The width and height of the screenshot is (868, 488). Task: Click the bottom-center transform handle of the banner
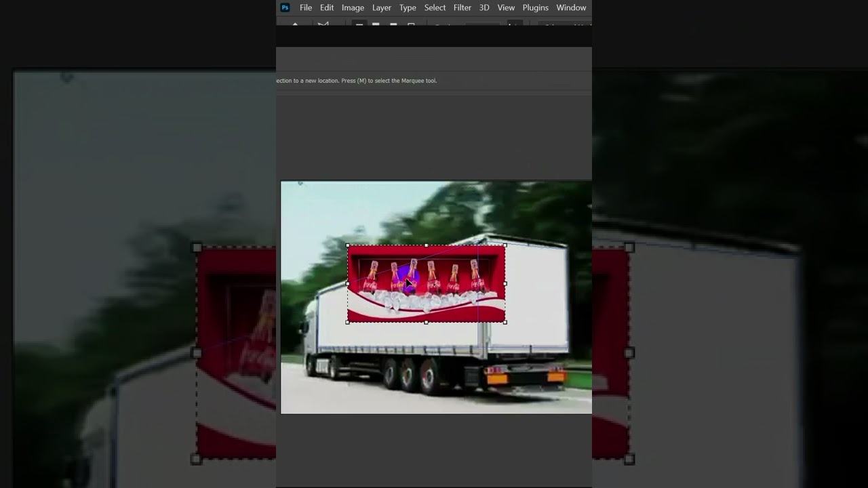pyautogui.click(x=426, y=322)
